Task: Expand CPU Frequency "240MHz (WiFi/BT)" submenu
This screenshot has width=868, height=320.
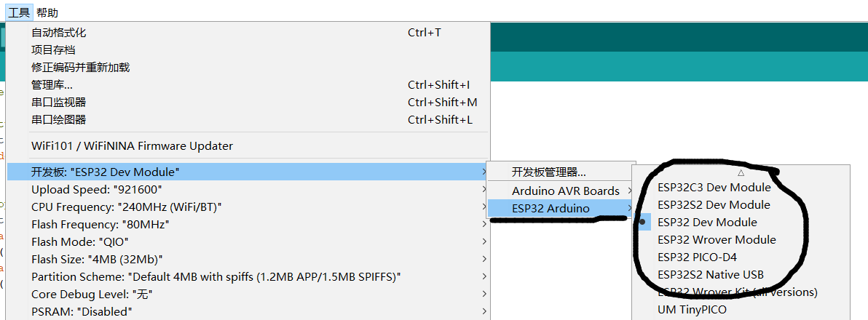Action: [x=248, y=207]
